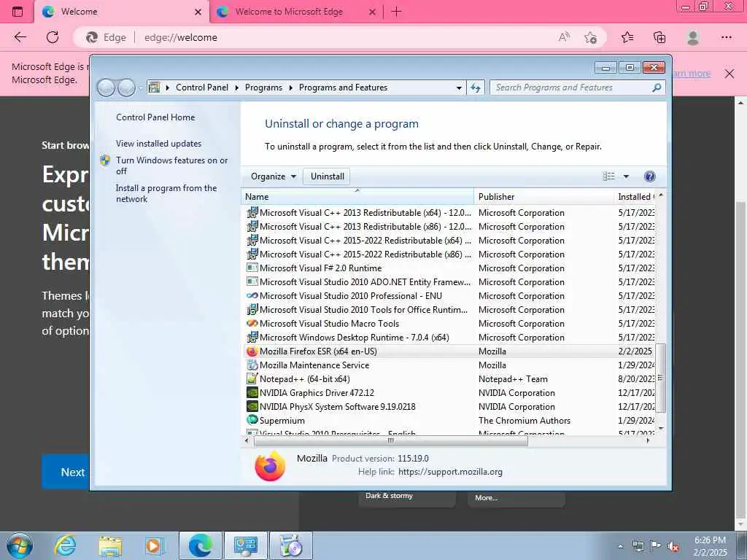
Task: Switch to the Welcome tab
Action: coord(122,12)
